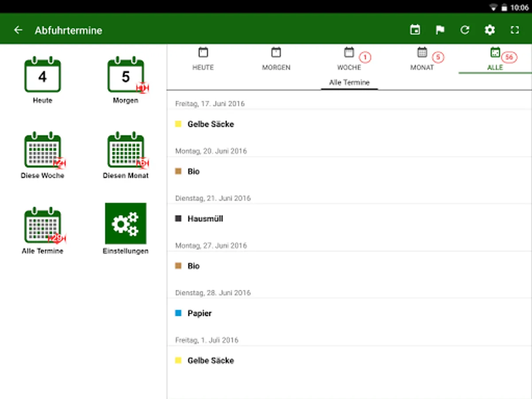Tap the ALLE badge showing 56

coord(509,57)
